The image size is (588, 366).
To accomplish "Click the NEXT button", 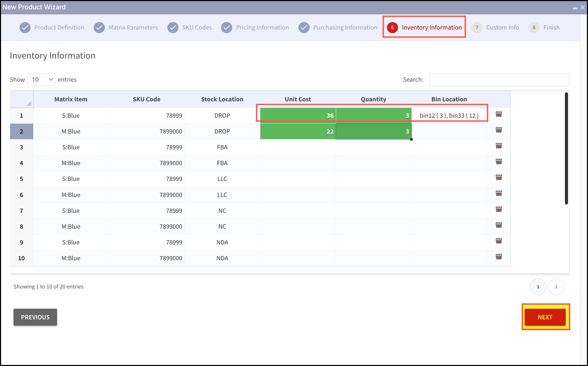I will 545,317.
